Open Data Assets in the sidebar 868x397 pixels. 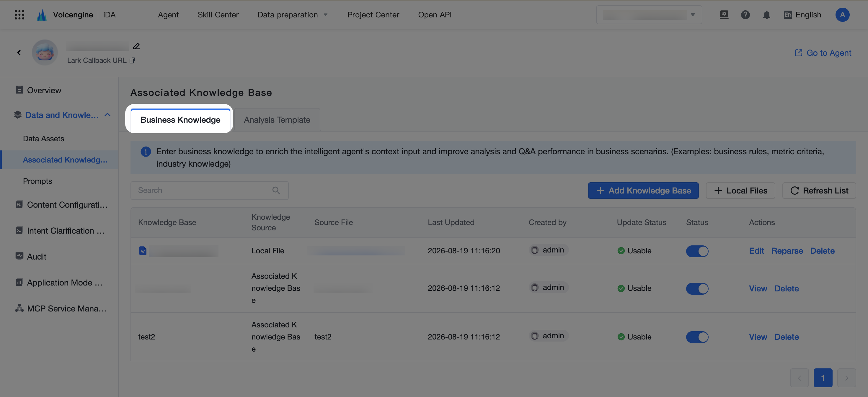(x=43, y=139)
